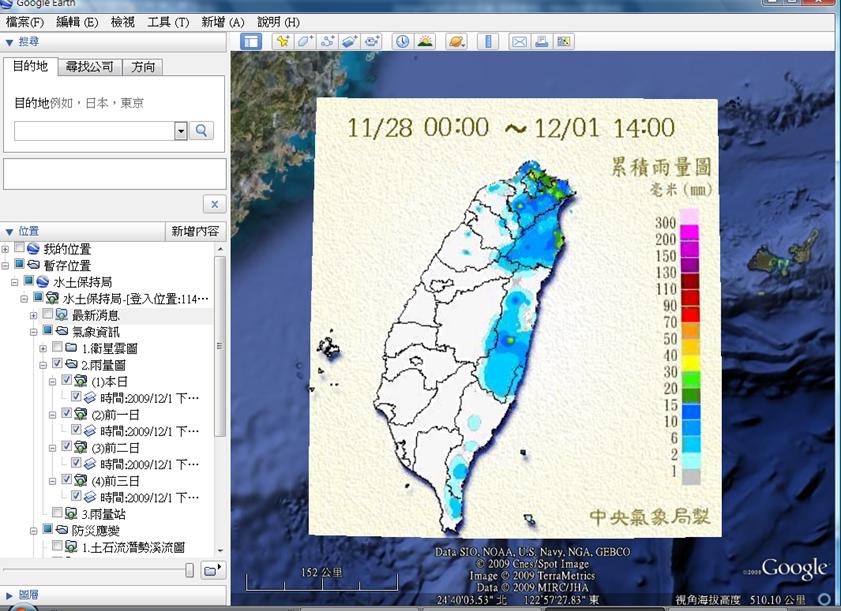Screen dimensions: 841x611
Task: Enable the 3.雨量站 checkbox
Action: click(57, 513)
